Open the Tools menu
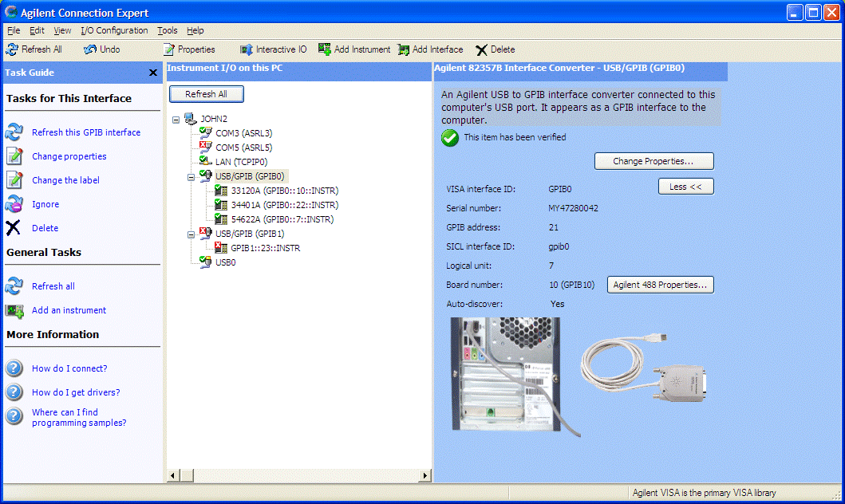The width and height of the screenshot is (845, 504). coord(167,30)
